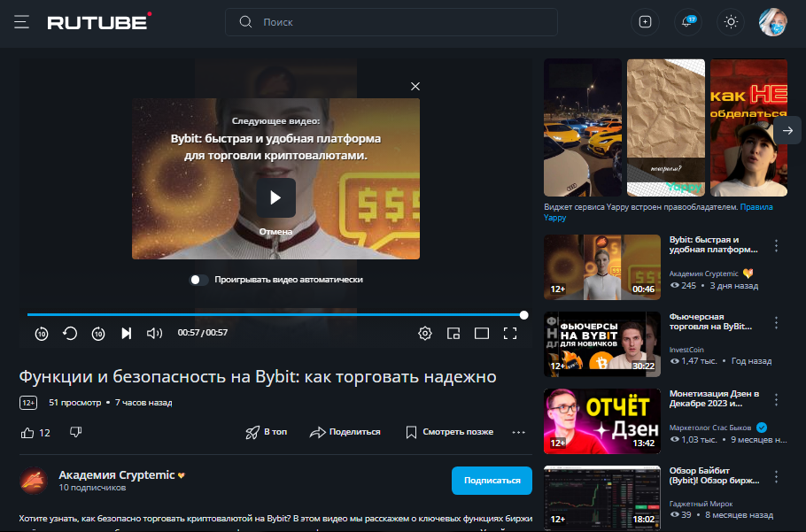Open player settings gear

[x=424, y=334]
